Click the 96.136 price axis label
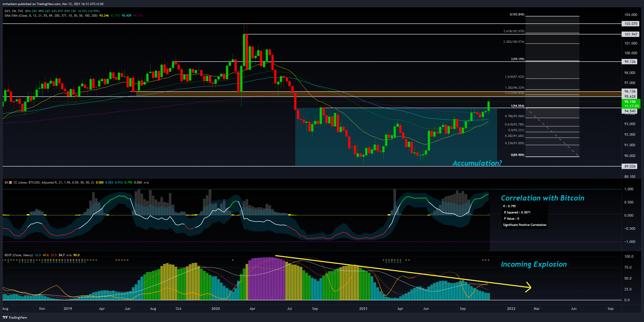Viewport: 644px width, 322px height. pos(629,91)
